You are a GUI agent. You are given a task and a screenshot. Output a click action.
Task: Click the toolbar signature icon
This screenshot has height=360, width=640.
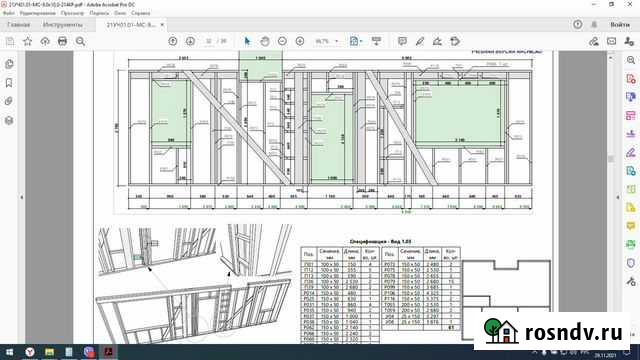pos(437,41)
